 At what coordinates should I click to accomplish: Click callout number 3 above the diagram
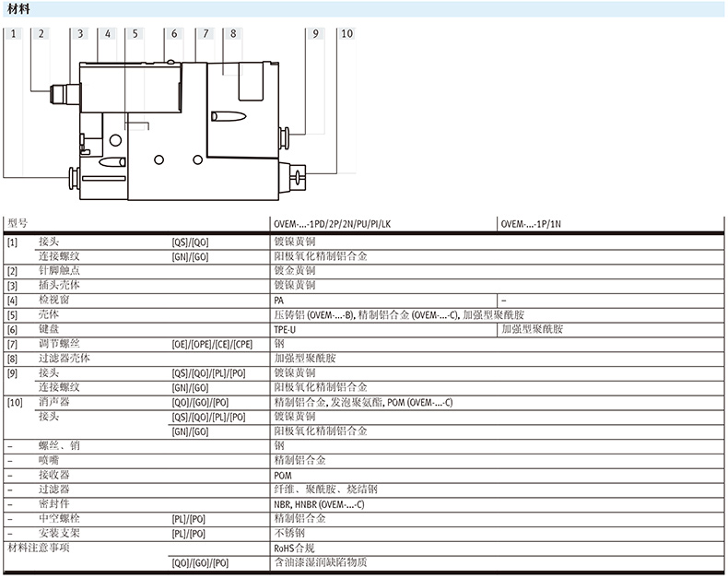[80, 34]
